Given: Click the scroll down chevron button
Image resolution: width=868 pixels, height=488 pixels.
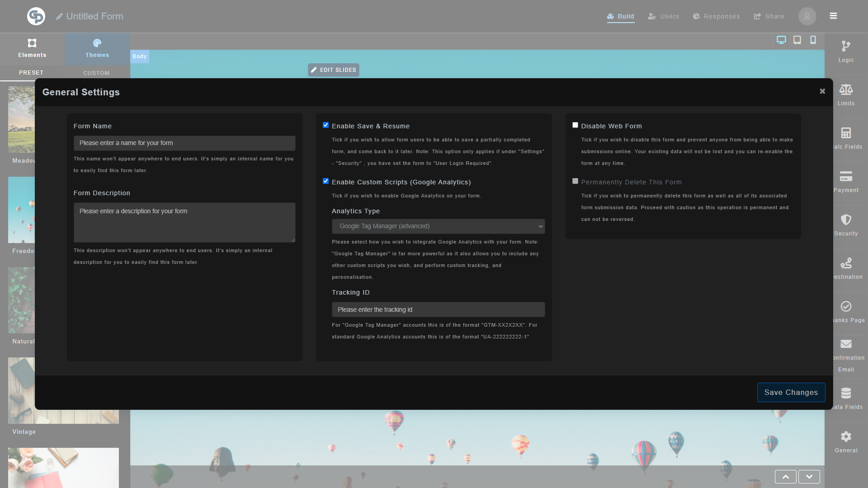Looking at the screenshot, I should (x=809, y=477).
